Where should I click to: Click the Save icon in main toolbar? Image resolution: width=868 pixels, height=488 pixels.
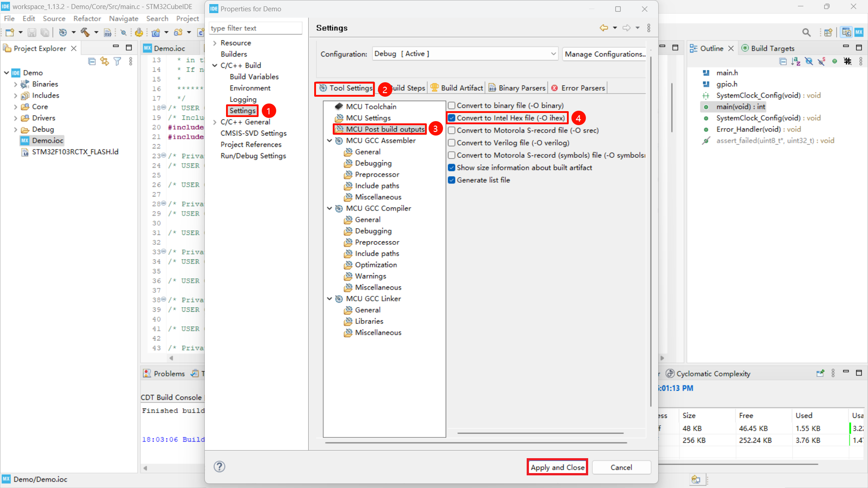(32, 33)
